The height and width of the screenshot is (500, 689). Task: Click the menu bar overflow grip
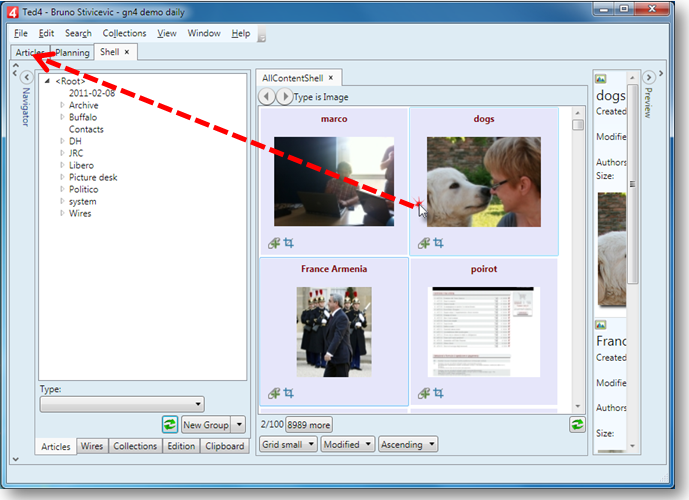[261, 34]
